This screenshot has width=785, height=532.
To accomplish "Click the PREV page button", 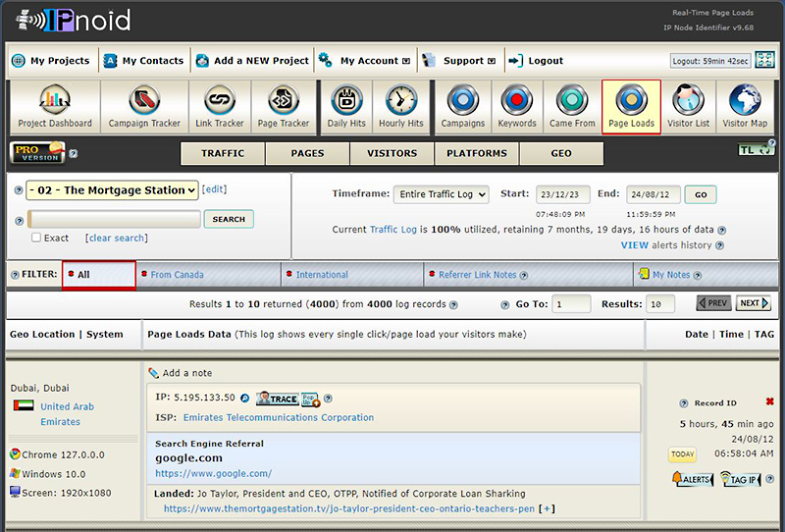I will pyautogui.click(x=714, y=303).
